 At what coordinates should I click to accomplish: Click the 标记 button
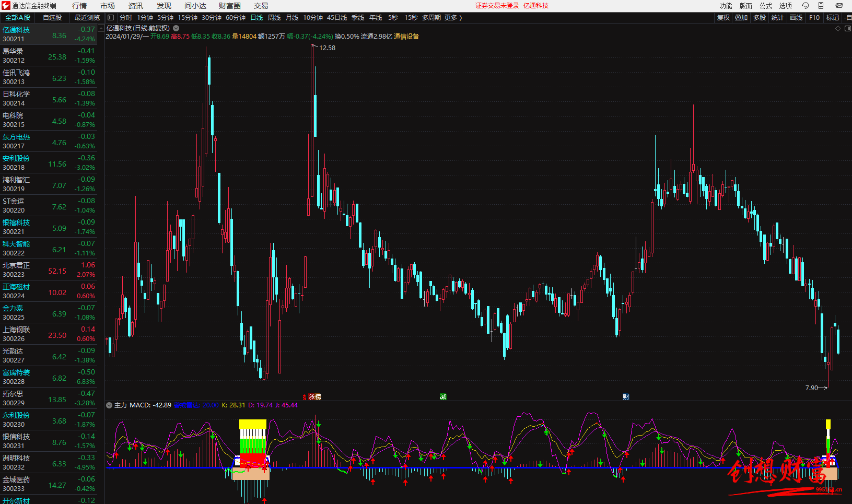pos(833,18)
